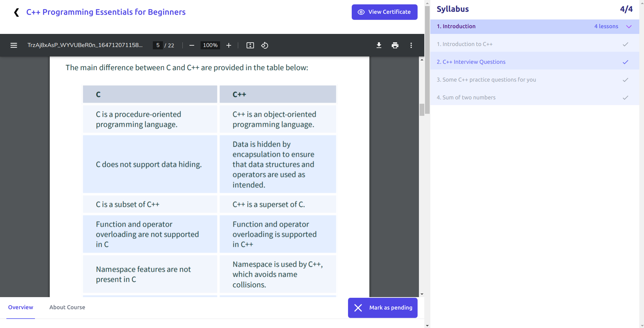Viewport: 644px width, 328px height.
Task: Click the fit to page icon
Action: coord(250,45)
